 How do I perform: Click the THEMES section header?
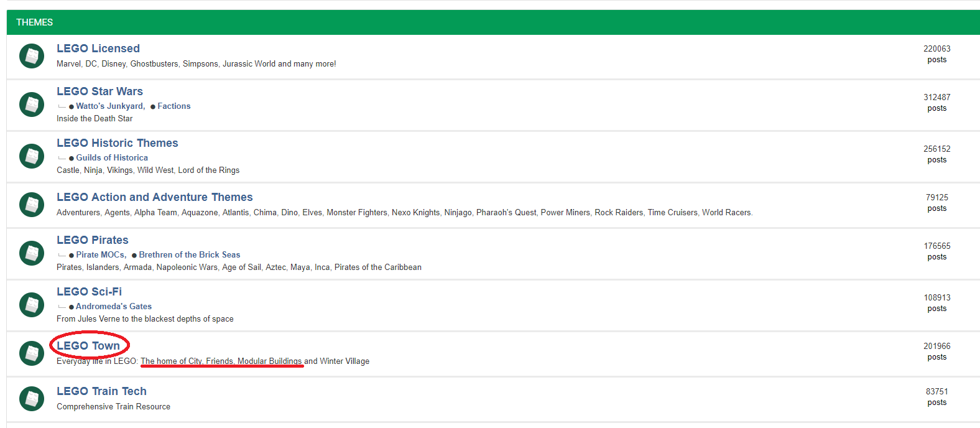click(35, 22)
